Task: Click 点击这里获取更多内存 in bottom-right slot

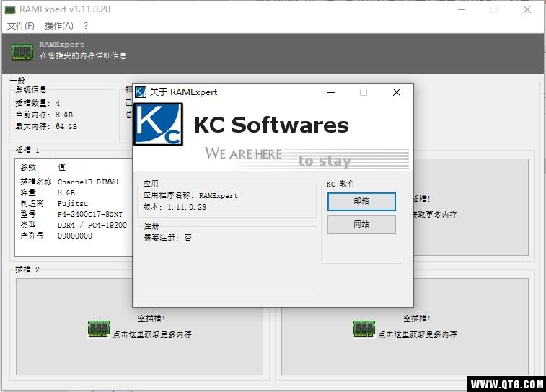Action: pos(418,334)
